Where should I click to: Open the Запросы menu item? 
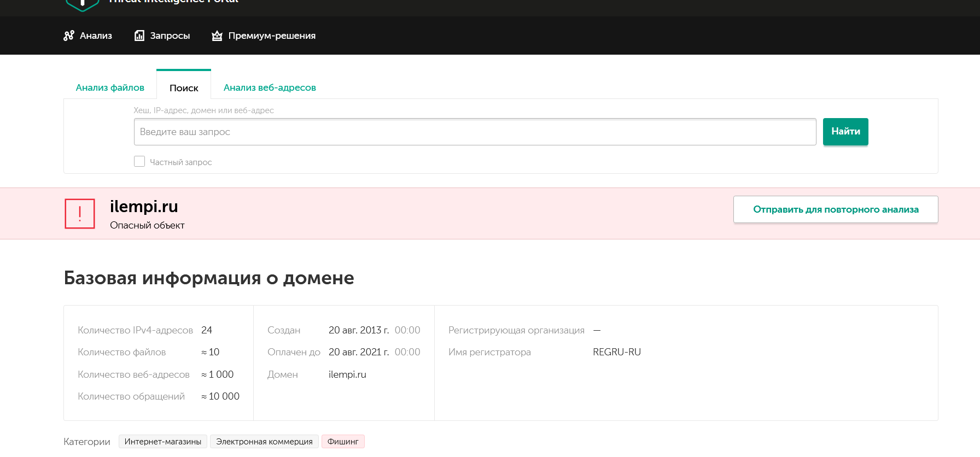point(162,36)
